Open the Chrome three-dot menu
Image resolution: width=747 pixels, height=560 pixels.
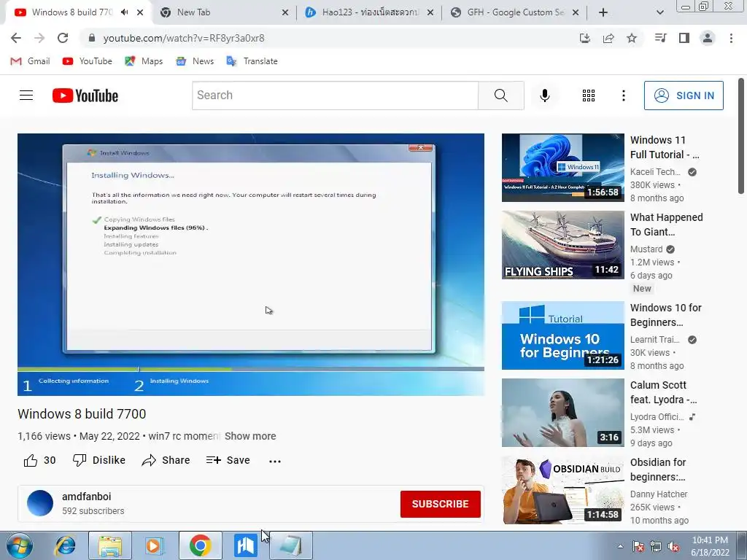(731, 38)
